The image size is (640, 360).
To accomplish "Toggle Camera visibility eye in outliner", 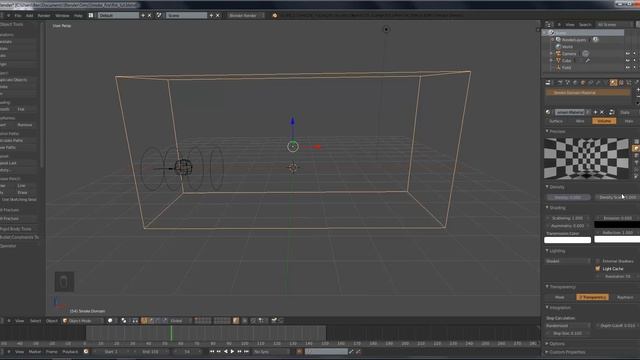I will click(x=628, y=53).
